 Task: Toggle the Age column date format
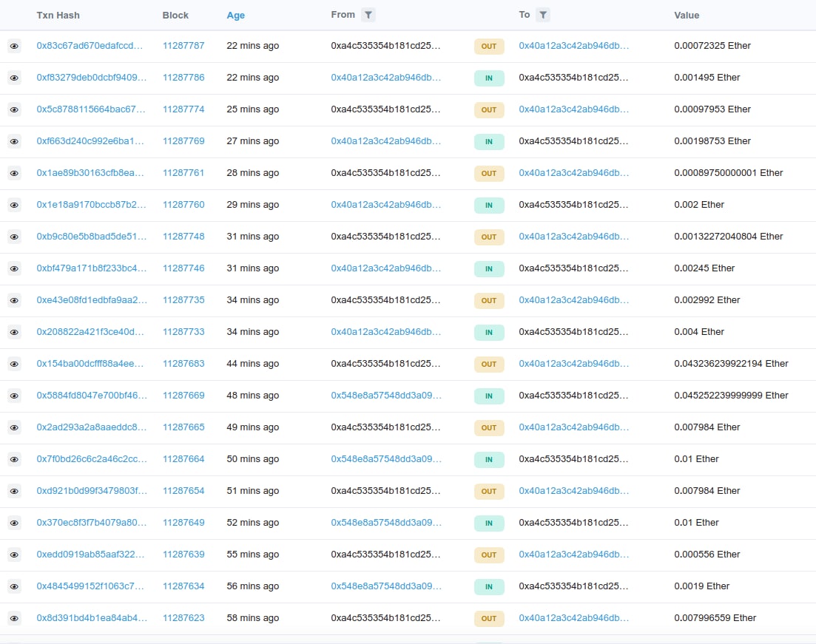(236, 16)
